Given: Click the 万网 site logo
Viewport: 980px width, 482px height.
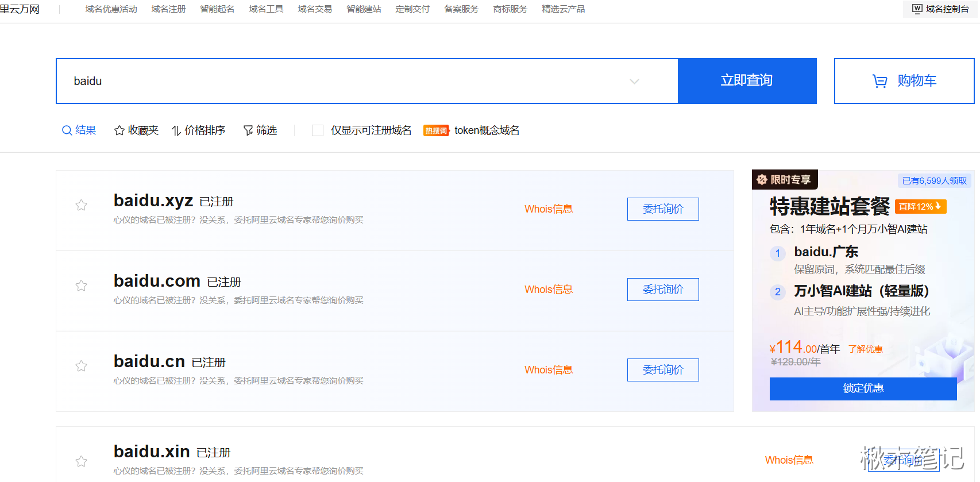Looking at the screenshot, I should click(x=20, y=9).
